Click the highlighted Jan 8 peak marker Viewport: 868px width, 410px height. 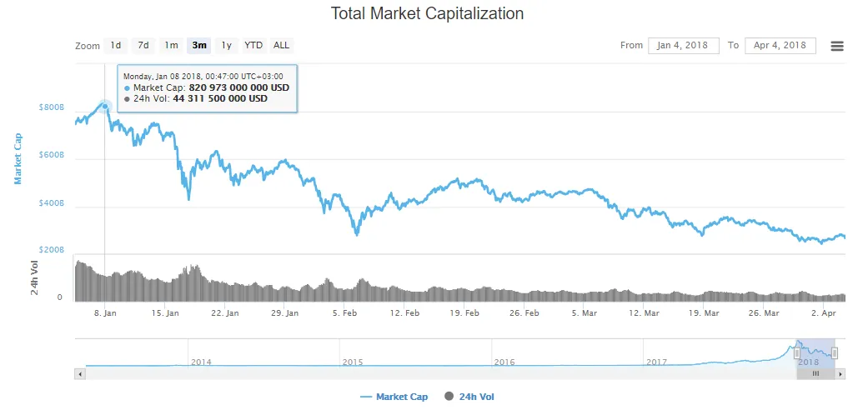[105, 106]
